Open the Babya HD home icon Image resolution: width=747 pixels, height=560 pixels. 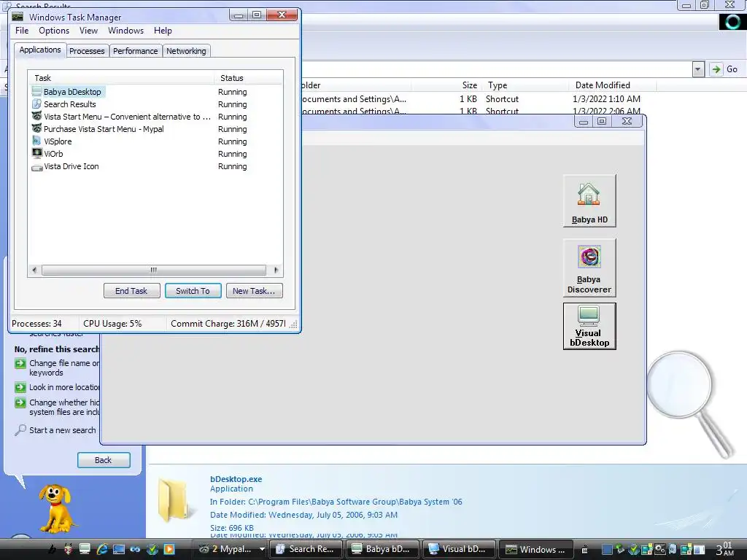click(x=589, y=201)
